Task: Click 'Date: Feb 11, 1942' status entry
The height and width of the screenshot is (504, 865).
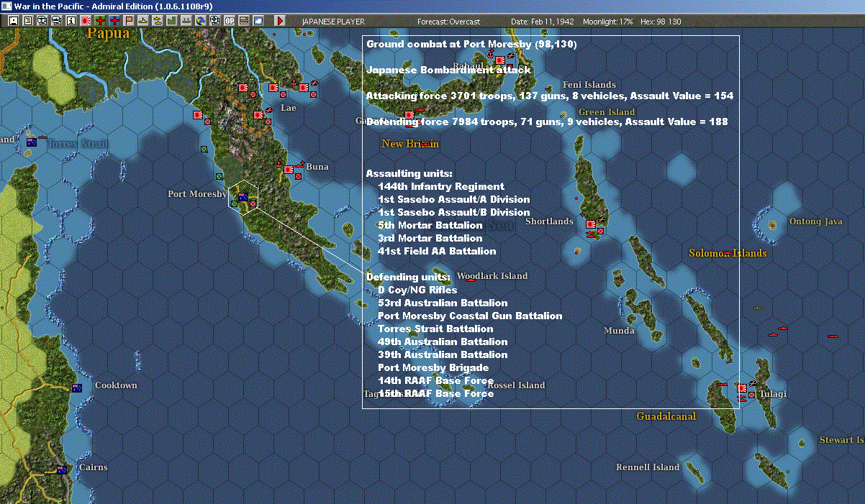Action: click(x=542, y=22)
